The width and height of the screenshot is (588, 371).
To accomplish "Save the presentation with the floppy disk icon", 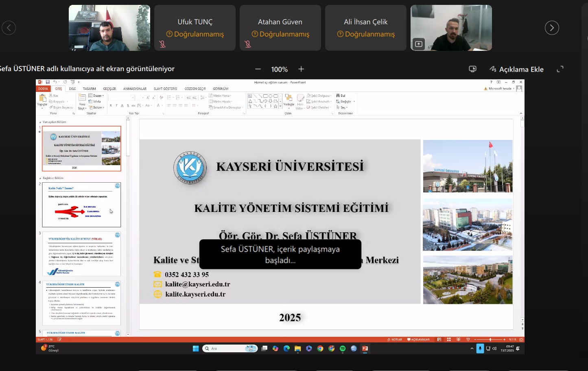I will pyautogui.click(x=48, y=82).
